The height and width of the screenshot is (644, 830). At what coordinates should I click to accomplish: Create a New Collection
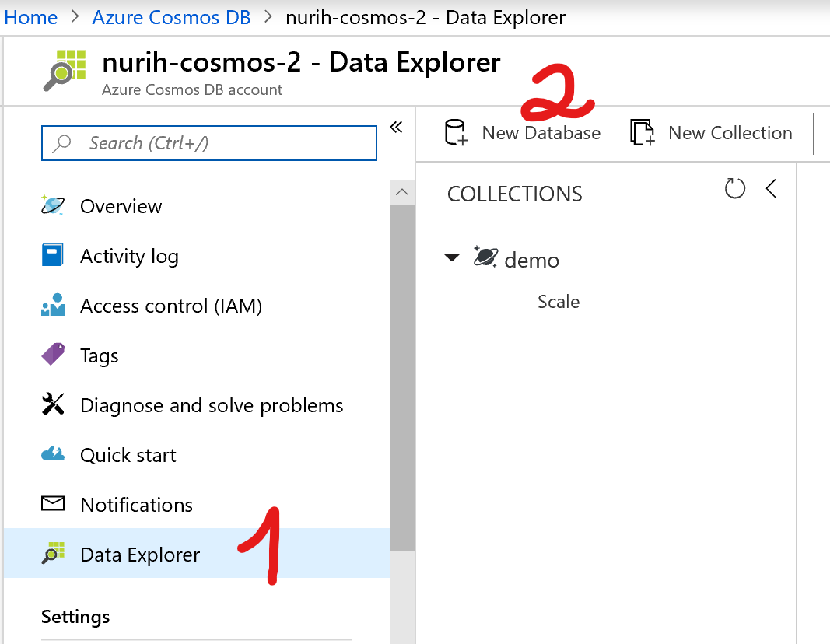pos(730,133)
